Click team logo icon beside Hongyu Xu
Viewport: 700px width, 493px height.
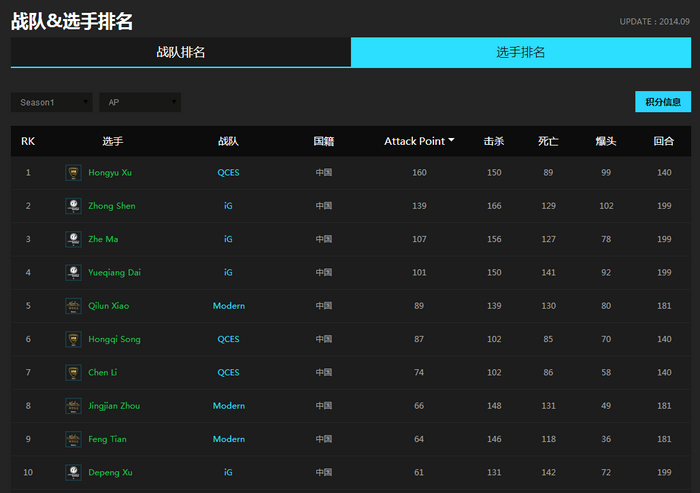(73, 173)
